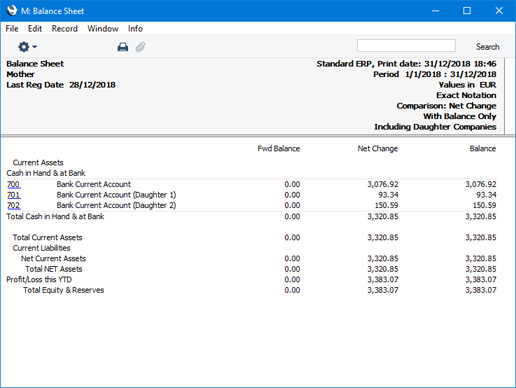Click the 93.34 value in Balance column
The width and height of the screenshot is (516, 388).
[x=486, y=195]
